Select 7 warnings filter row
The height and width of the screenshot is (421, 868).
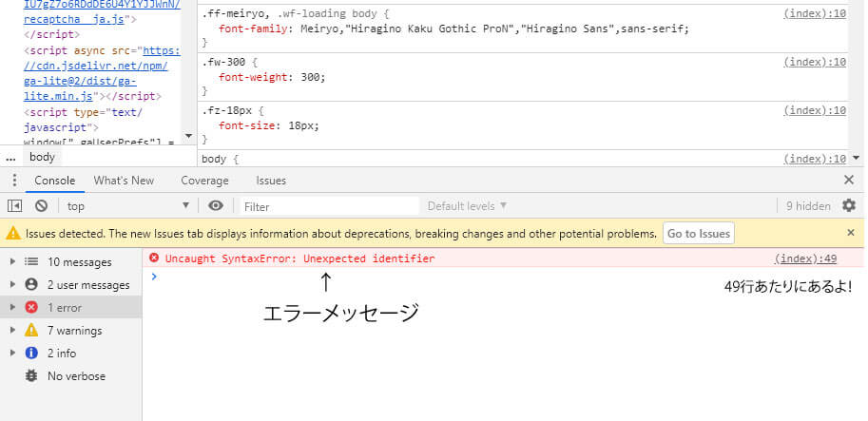click(x=71, y=331)
